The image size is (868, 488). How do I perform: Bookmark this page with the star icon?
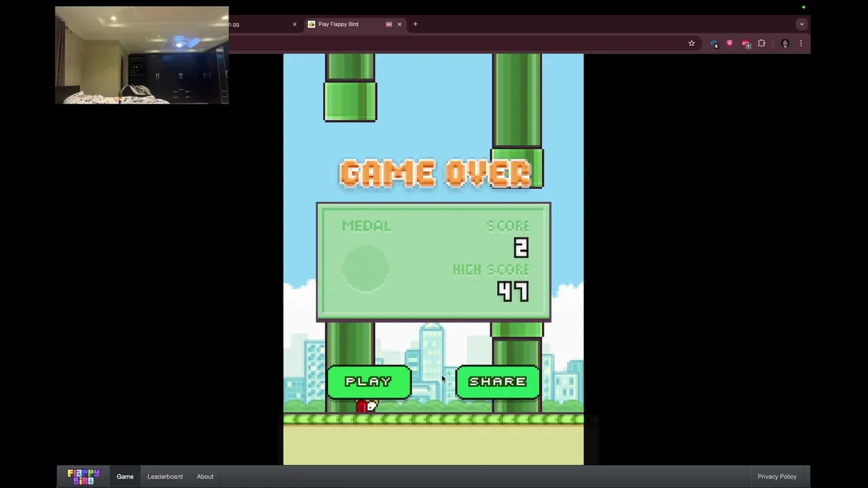(691, 43)
